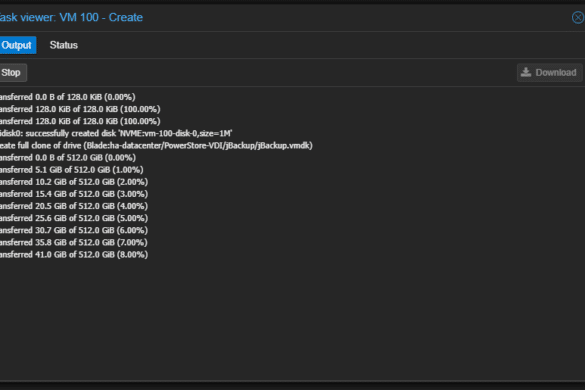Click the 35.8 GiB (7.00%) log line

point(74,243)
